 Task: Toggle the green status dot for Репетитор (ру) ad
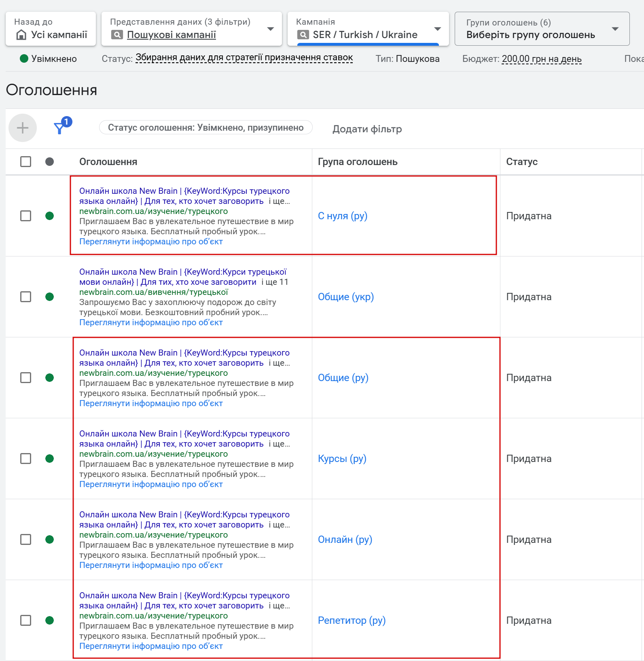(x=49, y=621)
